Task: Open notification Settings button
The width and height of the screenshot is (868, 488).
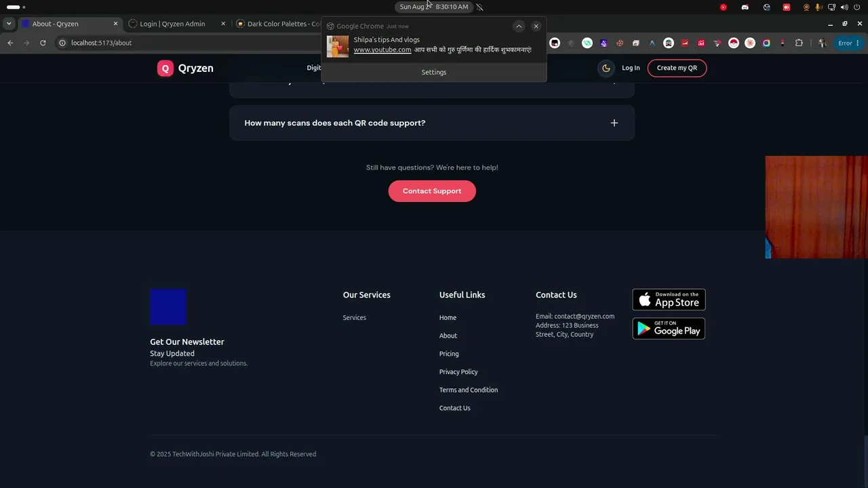Action: [x=434, y=73]
